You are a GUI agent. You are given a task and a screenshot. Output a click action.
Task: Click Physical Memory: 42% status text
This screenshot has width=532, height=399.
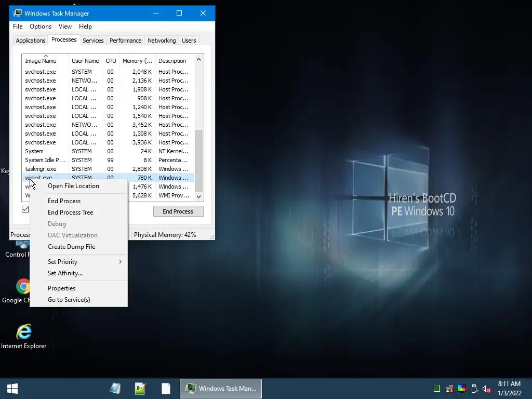click(165, 235)
